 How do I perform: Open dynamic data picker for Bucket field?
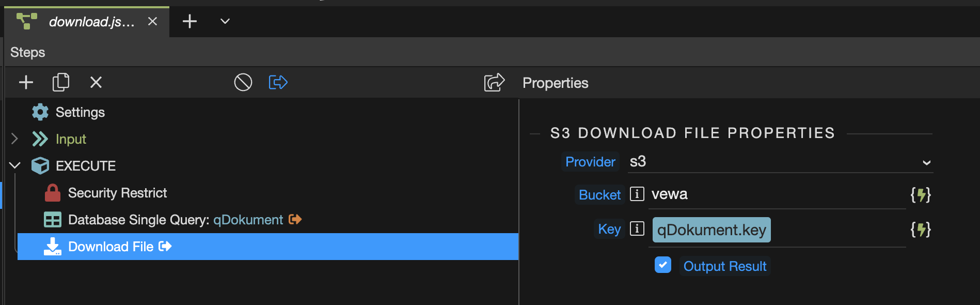[921, 195]
